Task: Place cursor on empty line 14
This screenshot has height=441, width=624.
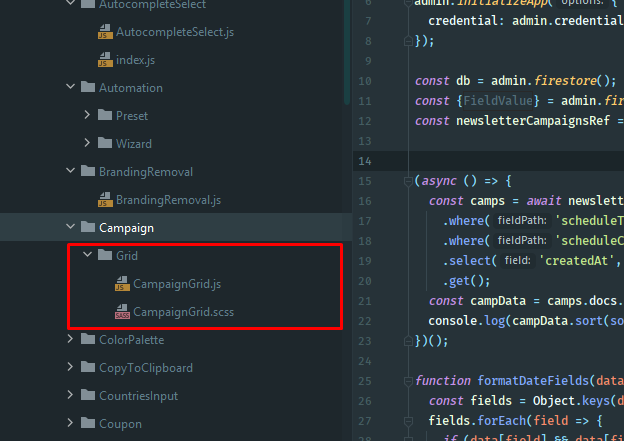Action: click(500, 161)
